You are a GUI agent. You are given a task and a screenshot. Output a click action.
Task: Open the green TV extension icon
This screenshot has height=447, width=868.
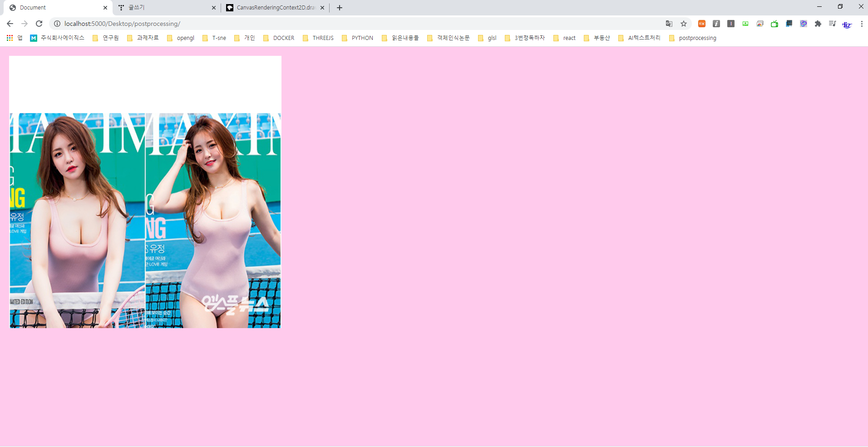pos(774,24)
